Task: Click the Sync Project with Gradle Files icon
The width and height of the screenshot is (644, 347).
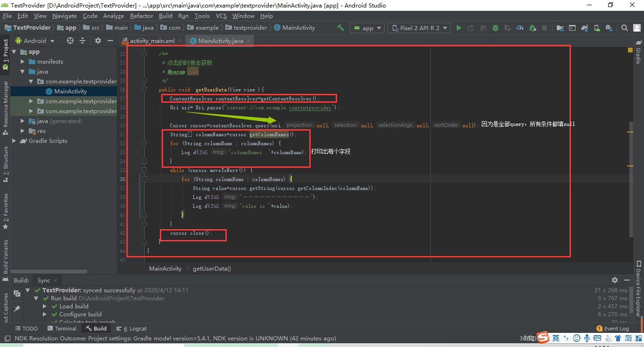Action: (x=584, y=28)
